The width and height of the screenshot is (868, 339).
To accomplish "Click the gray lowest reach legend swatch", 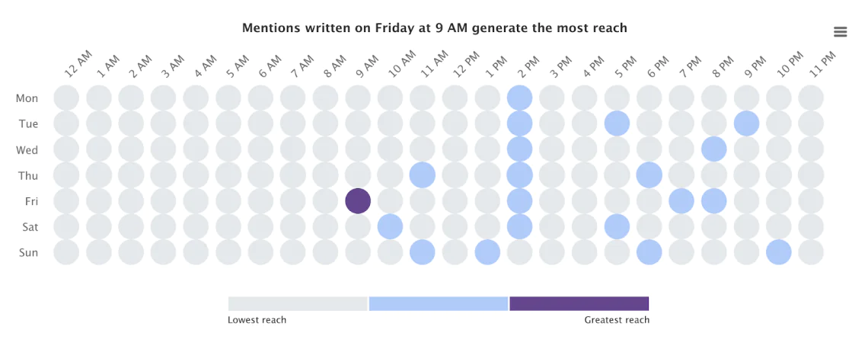I will pos(298,303).
